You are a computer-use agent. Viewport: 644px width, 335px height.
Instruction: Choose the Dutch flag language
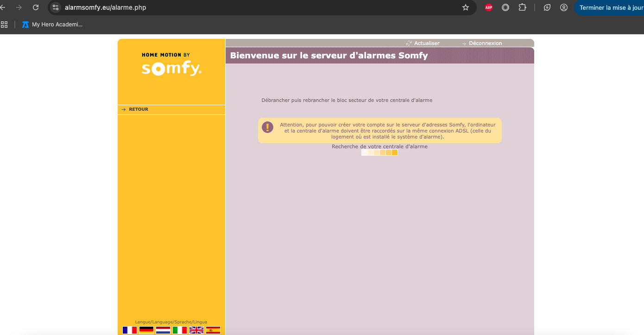tap(163, 330)
